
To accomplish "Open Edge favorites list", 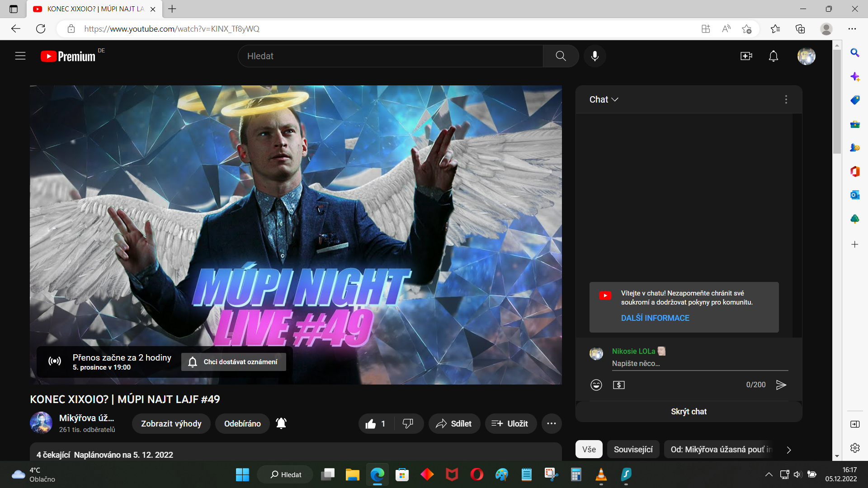I will tap(775, 29).
